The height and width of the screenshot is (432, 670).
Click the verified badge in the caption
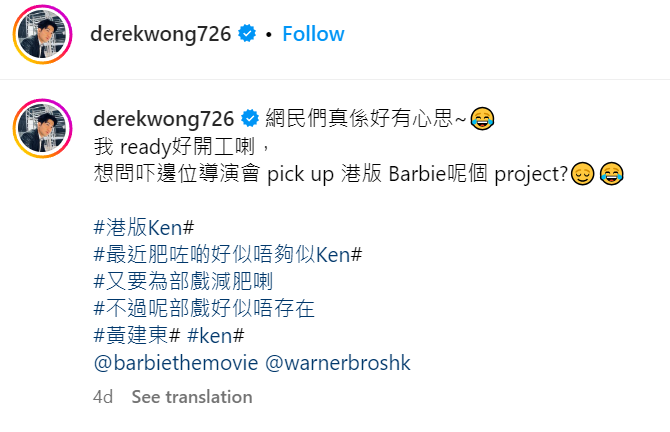click(x=250, y=118)
